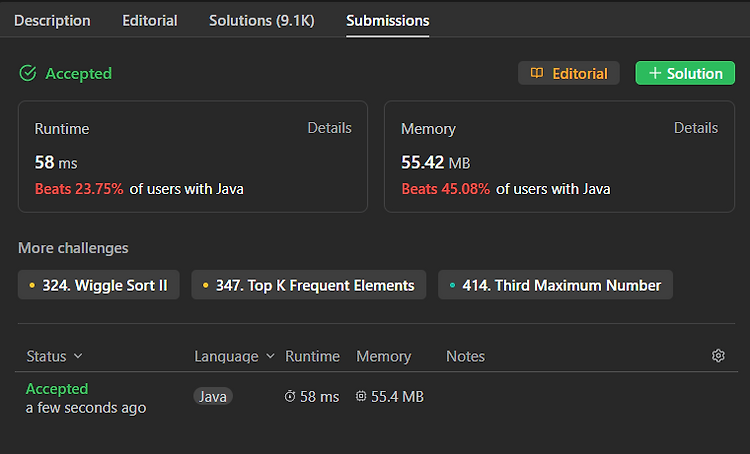Click the teal dot on Third Maximum Number
This screenshot has height=454, width=750.
pos(452,285)
